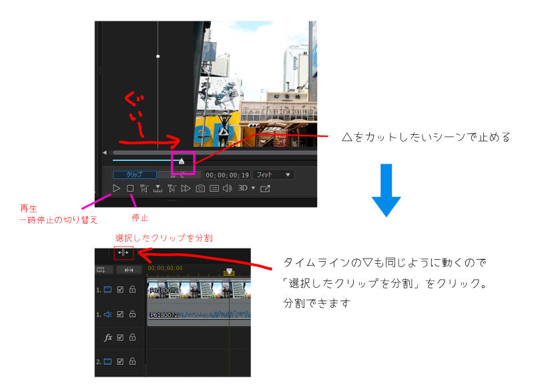Click the fit timeline to view icon

point(130,270)
